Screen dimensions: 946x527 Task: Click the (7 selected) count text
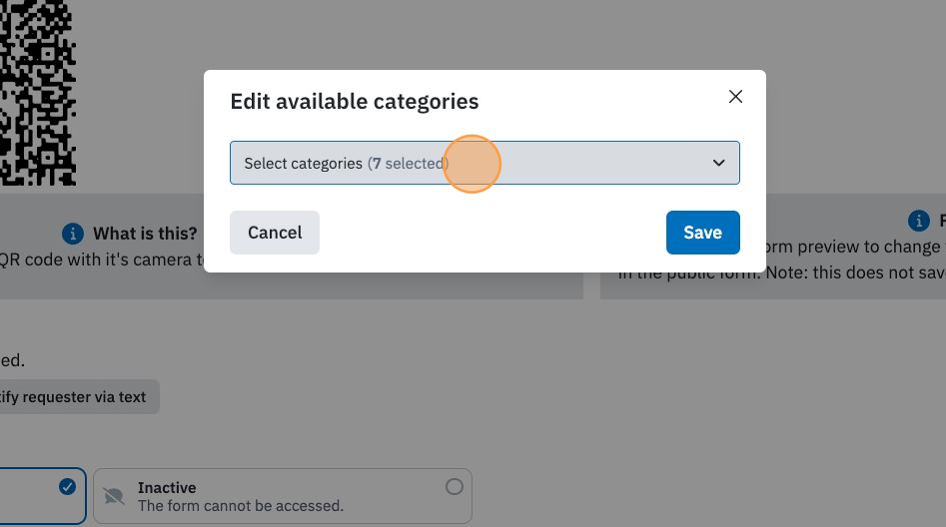pos(408,163)
